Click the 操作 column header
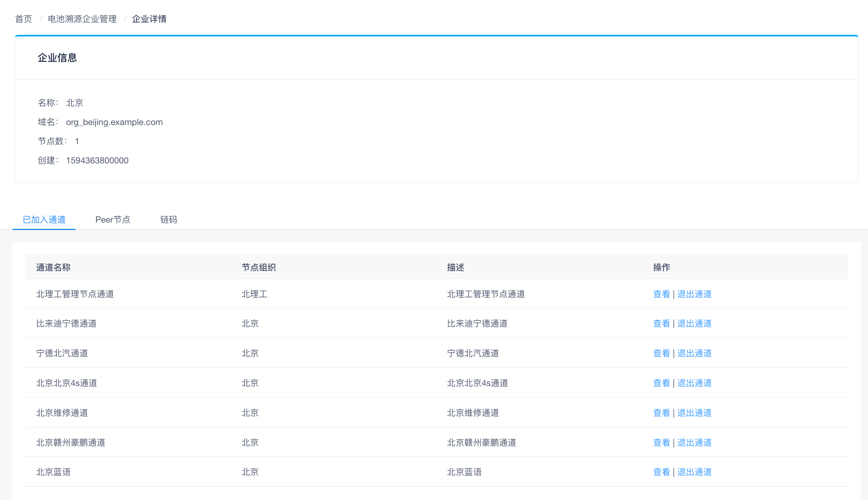Viewport: 868px width, 500px height. (662, 267)
